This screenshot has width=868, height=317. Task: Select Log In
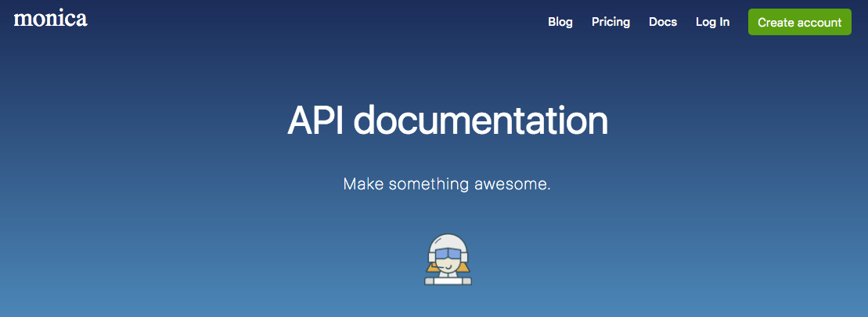(712, 22)
